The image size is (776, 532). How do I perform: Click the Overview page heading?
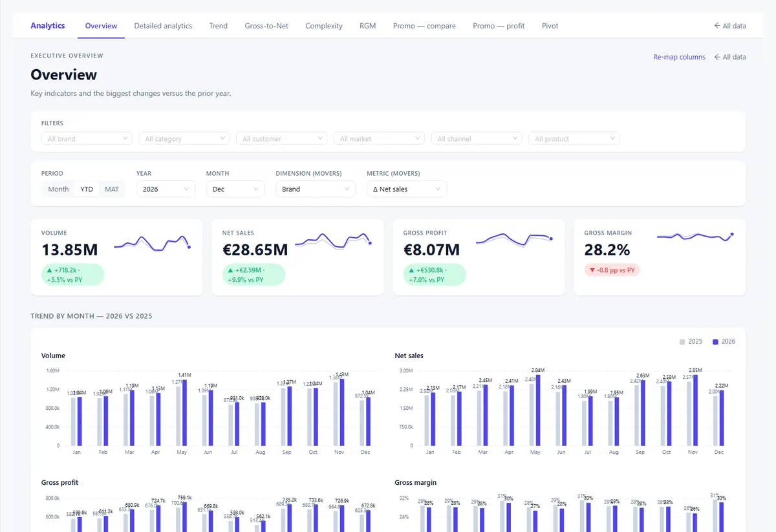pyautogui.click(x=64, y=74)
